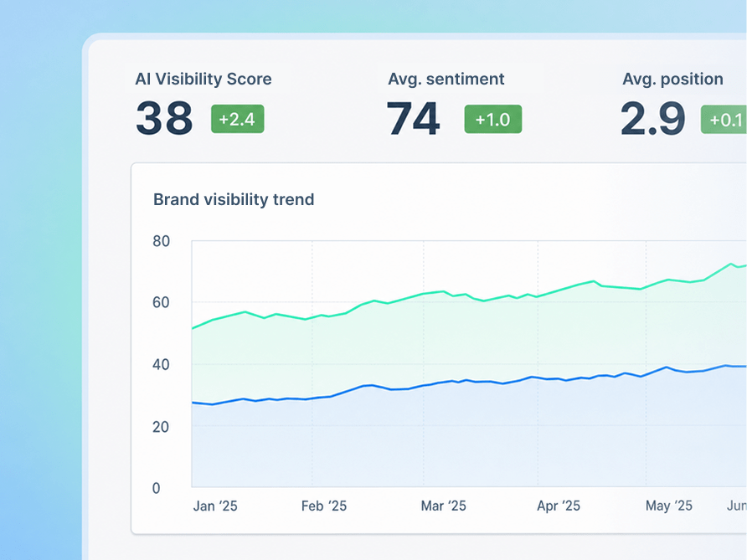Click the +2.4 change badge

237,119
